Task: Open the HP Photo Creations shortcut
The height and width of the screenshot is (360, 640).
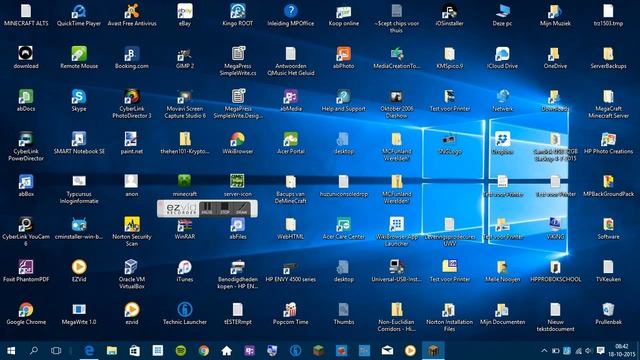Action: pos(608,143)
